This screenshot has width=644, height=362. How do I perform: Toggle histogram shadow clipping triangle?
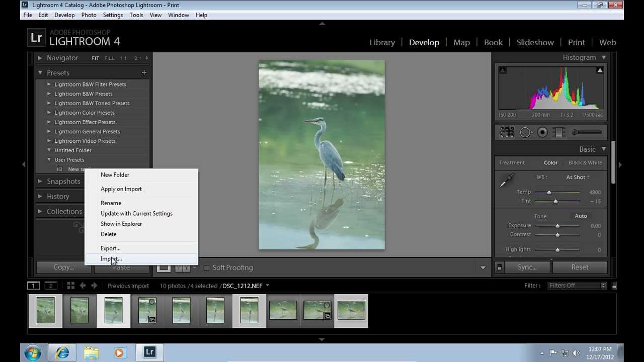click(x=503, y=70)
